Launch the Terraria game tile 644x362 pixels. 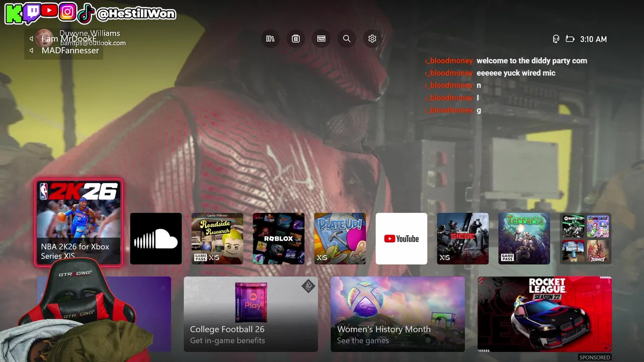pos(524,238)
